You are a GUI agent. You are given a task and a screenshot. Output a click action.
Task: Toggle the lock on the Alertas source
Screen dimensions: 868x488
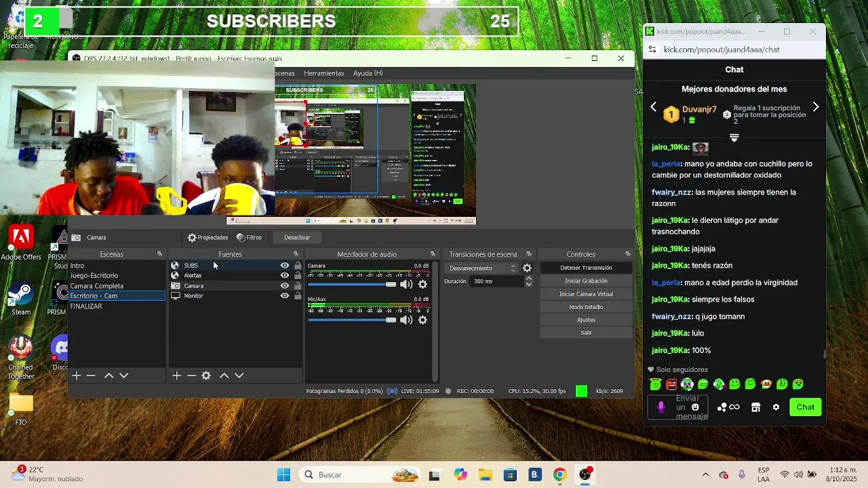[298, 276]
